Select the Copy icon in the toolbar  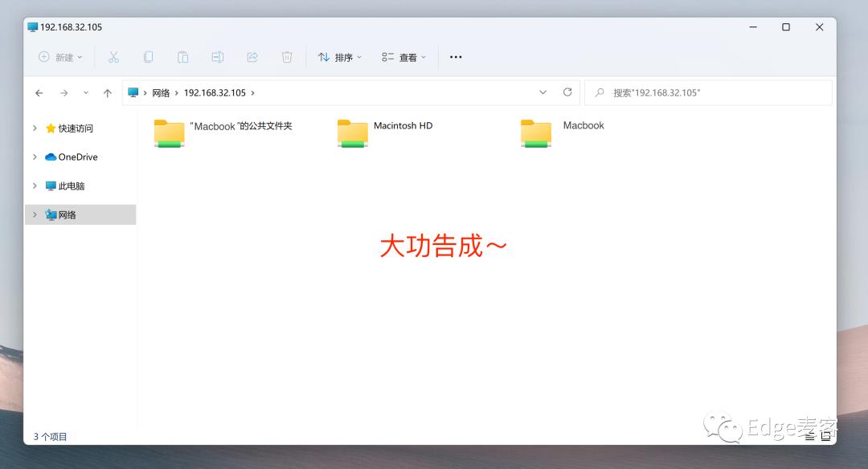pos(148,56)
